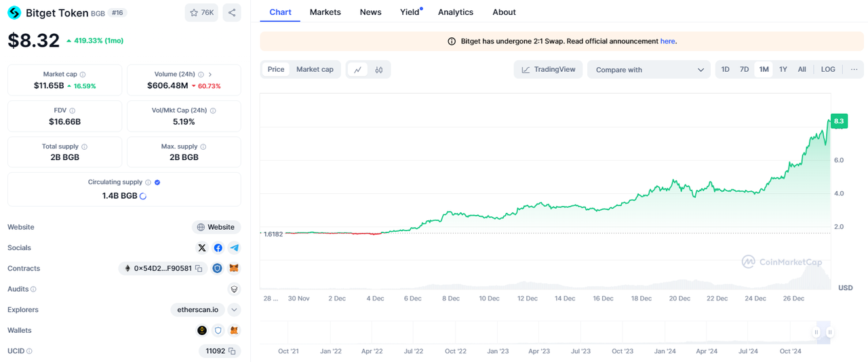Open the Analytics tab
This screenshot has height=362, width=868.
coord(456,12)
